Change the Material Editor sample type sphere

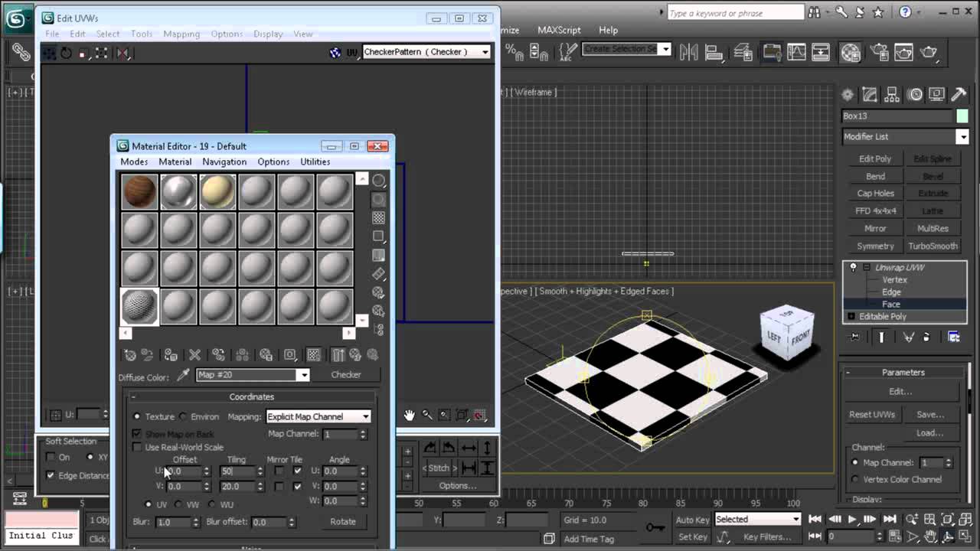click(x=378, y=181)
